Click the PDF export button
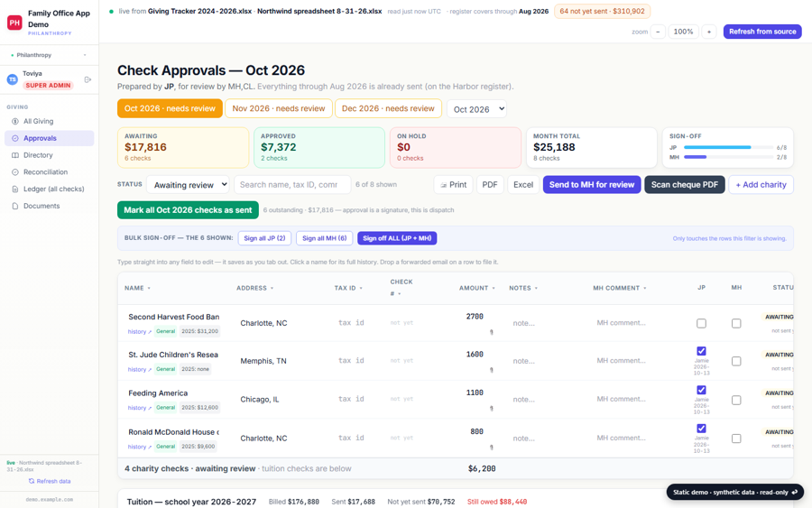 (490, 185)
